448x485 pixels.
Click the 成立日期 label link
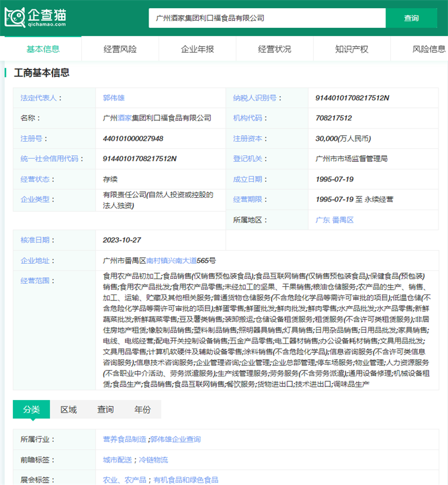[248, 179]
